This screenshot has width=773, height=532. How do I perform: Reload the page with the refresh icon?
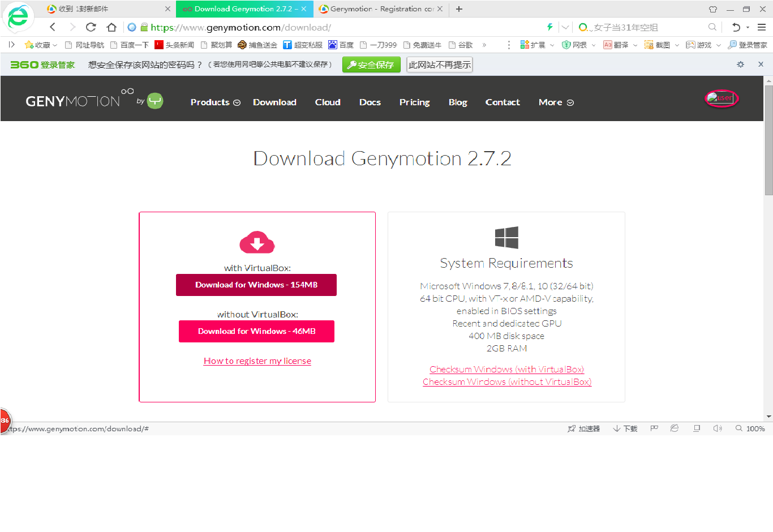(91, 27)
